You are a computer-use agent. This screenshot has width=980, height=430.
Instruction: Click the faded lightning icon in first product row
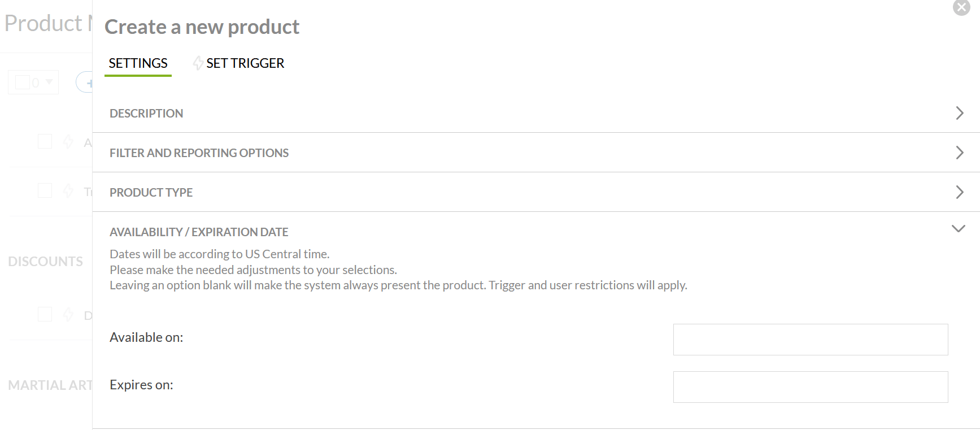pyautogui.click(x=68, y=141)
